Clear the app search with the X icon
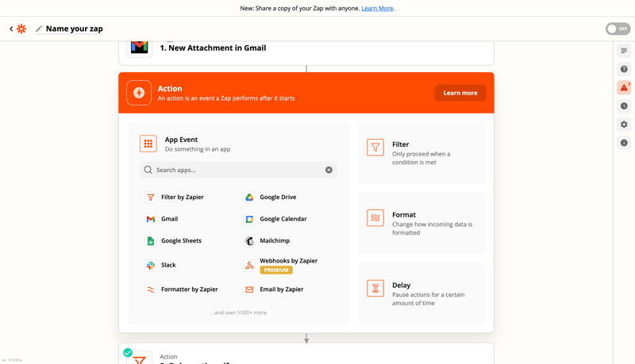 pyautogui.click(x=329, y=170)
